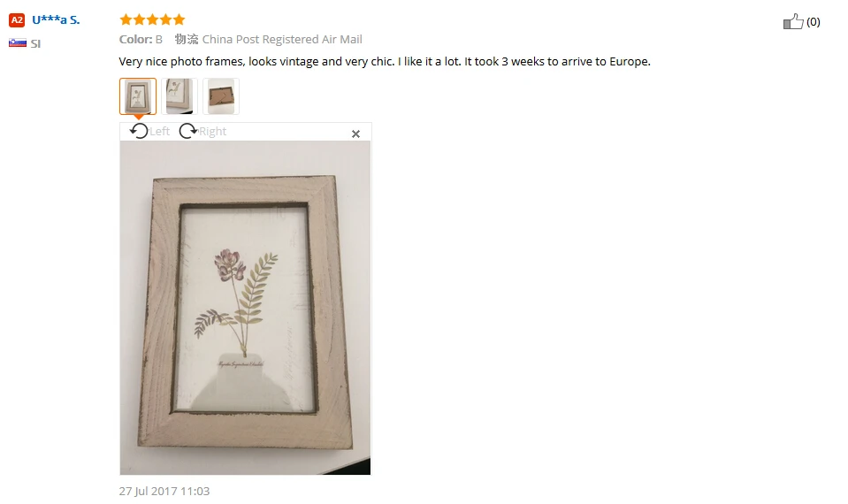Rotate the photo left with the arrow icon
The image size is (848, 504).
pos(139,131)
